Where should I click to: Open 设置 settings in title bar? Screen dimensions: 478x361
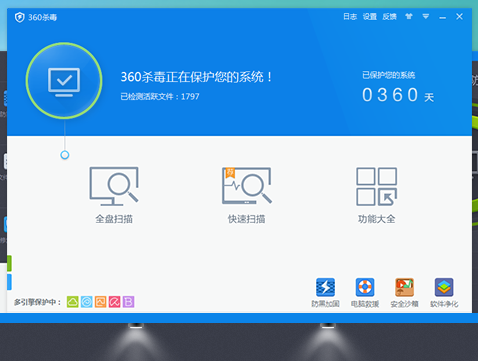coord(370,17)
